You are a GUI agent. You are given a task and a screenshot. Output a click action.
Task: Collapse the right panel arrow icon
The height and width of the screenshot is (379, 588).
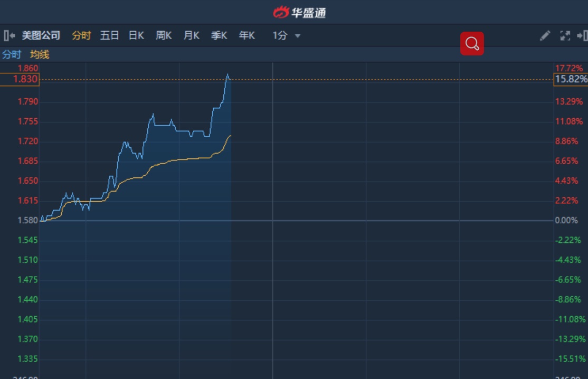click(582, 35)
